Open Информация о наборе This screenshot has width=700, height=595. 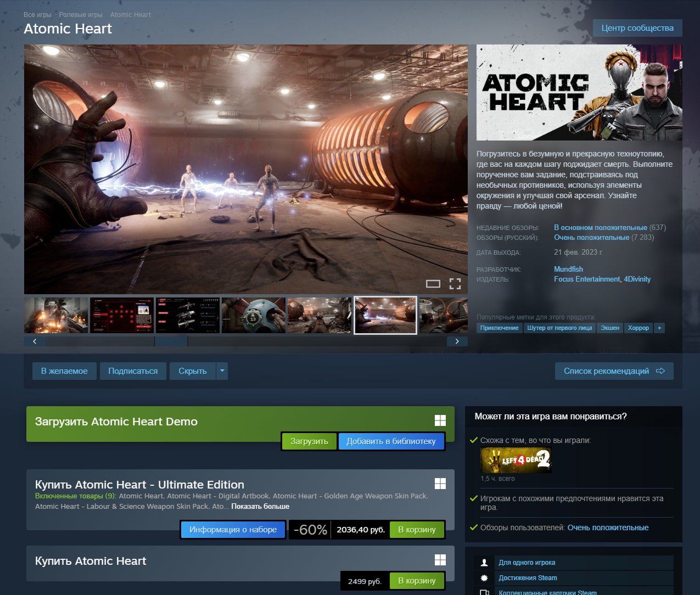233,530
